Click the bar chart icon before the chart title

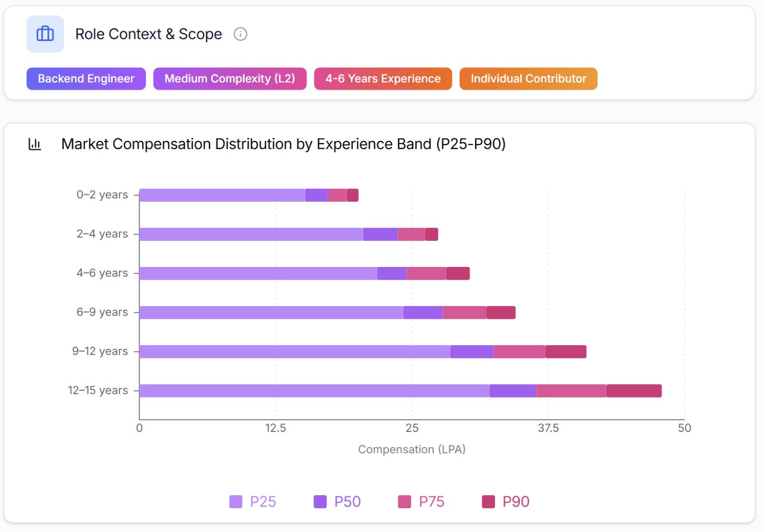(x=35, y=143)
